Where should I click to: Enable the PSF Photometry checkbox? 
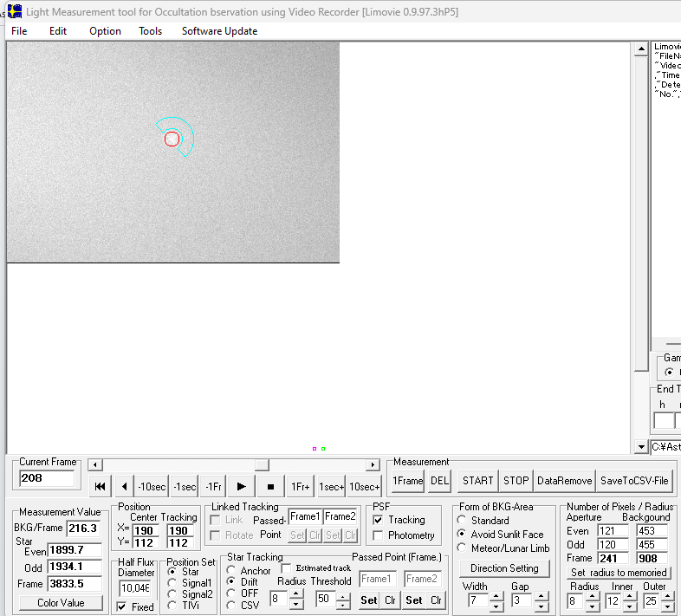[378, 535]
